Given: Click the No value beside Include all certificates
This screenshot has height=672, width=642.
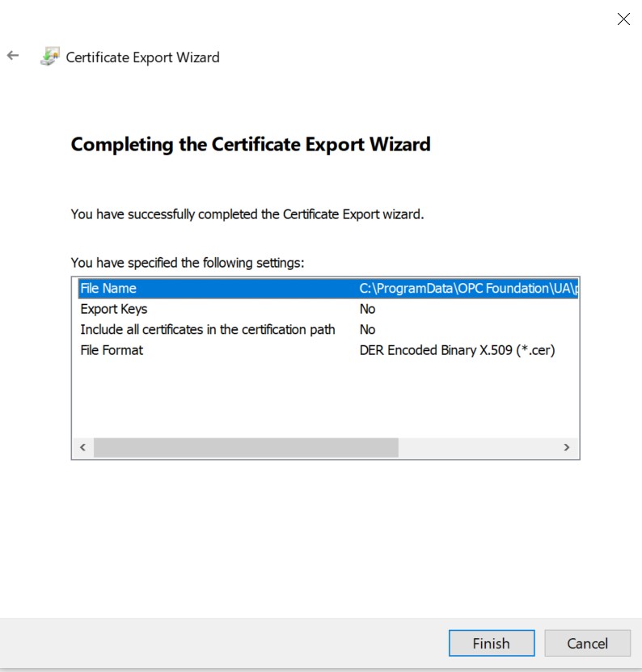Looking at the screenshot, I should pyautogui.click(x=368, y=330).
